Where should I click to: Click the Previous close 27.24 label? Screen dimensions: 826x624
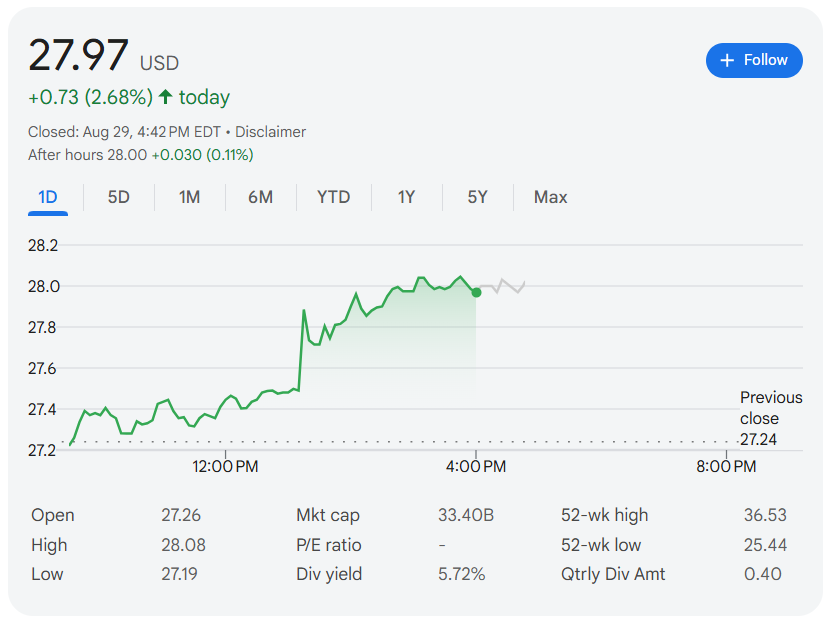tap(771, 418)
